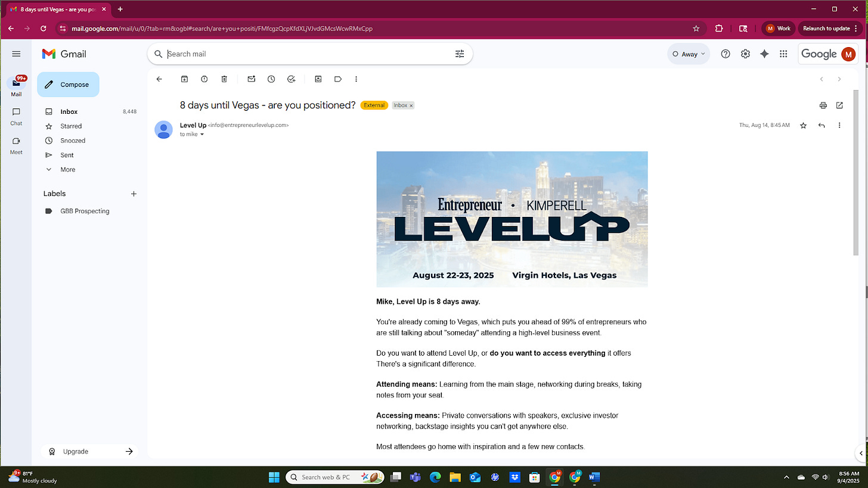868x488 pixels.
Task: Add email to Tasks
Action: pyautogui.click(x=291, y=79)
